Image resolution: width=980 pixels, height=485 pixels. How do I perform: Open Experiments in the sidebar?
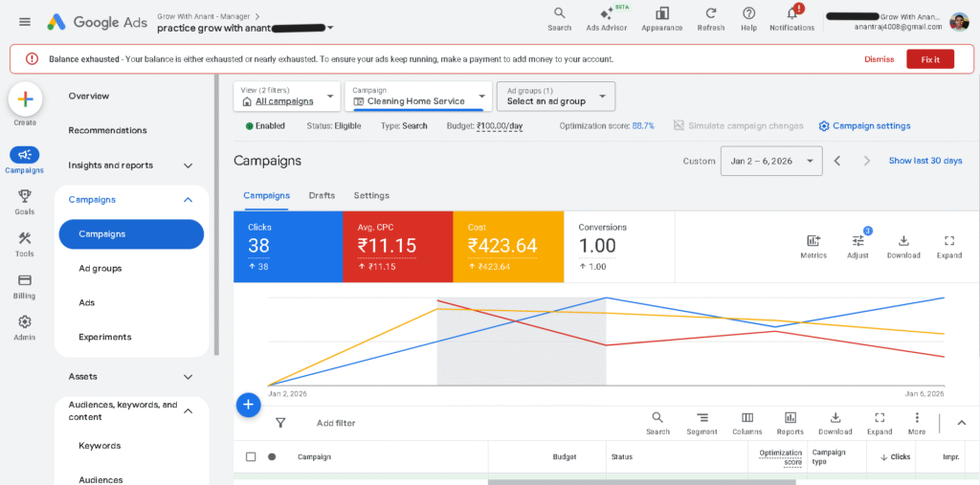[105, 337]
